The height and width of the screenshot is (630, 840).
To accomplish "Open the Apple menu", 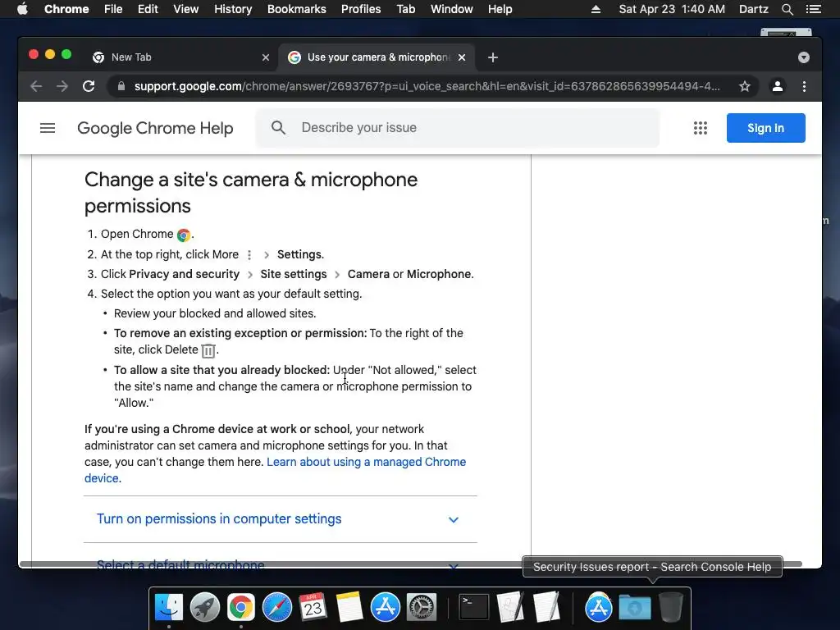I will tap(22, 9).
